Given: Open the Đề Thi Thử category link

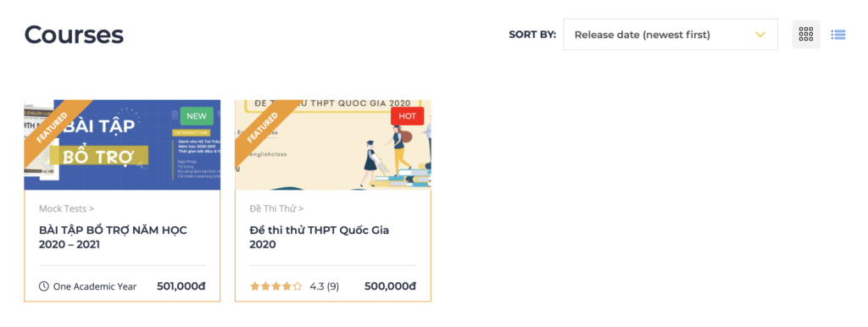Looking at the screenshot, I should click(276, 208).
